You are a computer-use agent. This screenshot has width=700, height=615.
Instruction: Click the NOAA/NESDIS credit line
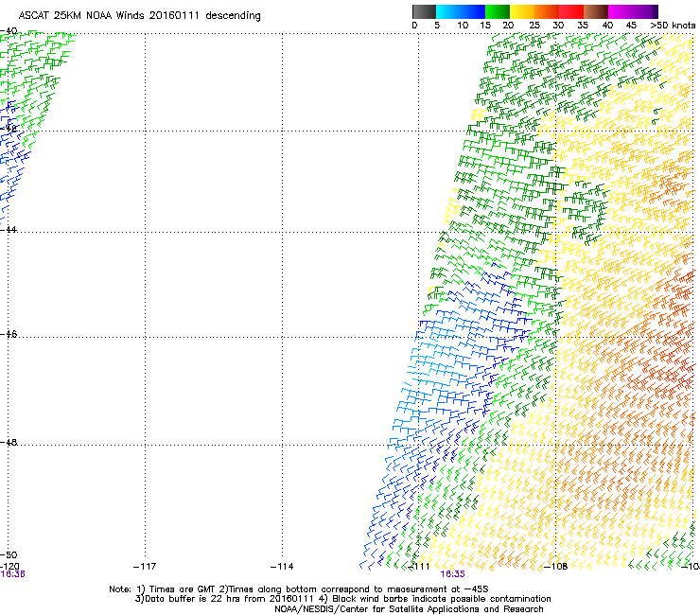(409, 609)
